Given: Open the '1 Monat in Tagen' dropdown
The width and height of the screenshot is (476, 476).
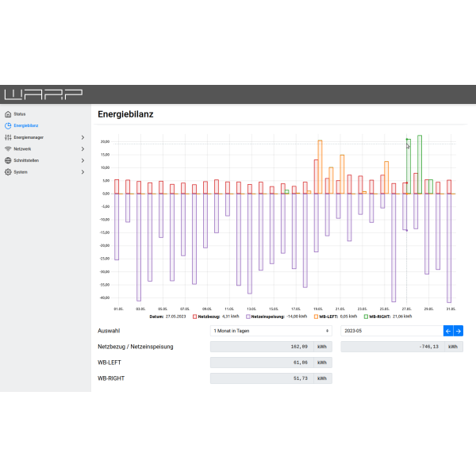Looking at the screenshot, I should coord(271,331).
